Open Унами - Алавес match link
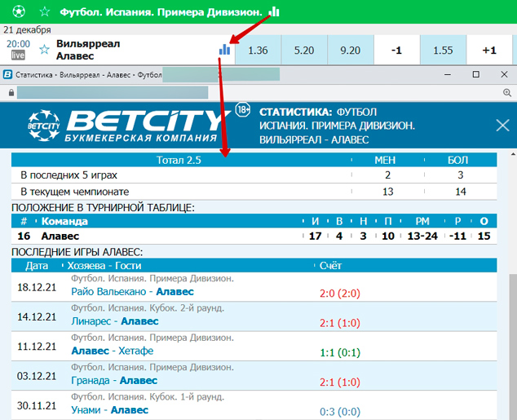 pyautogui.click(x=110, y=409)
